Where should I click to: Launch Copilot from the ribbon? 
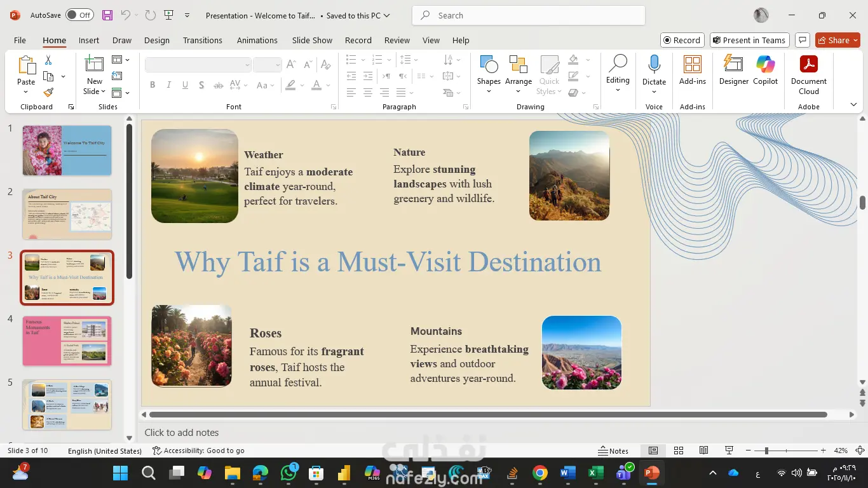[765, 70]
